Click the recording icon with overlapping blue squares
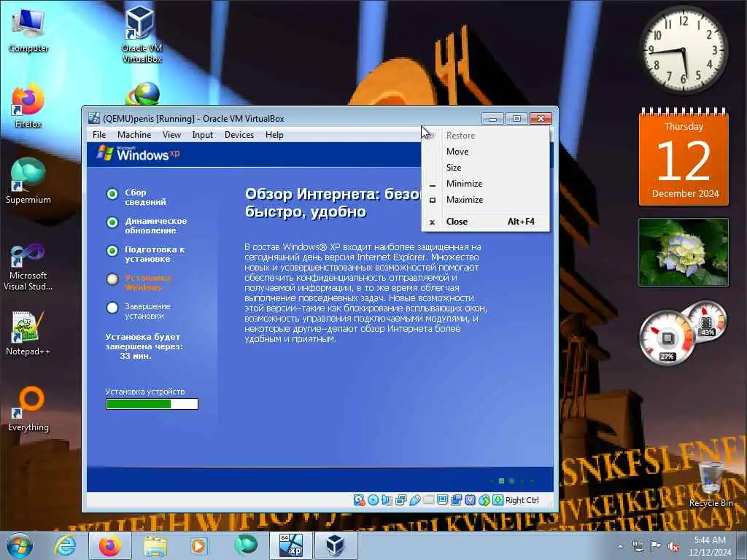Image resolution: width=747 pixels, height=560 pixels. coord(456,500)
